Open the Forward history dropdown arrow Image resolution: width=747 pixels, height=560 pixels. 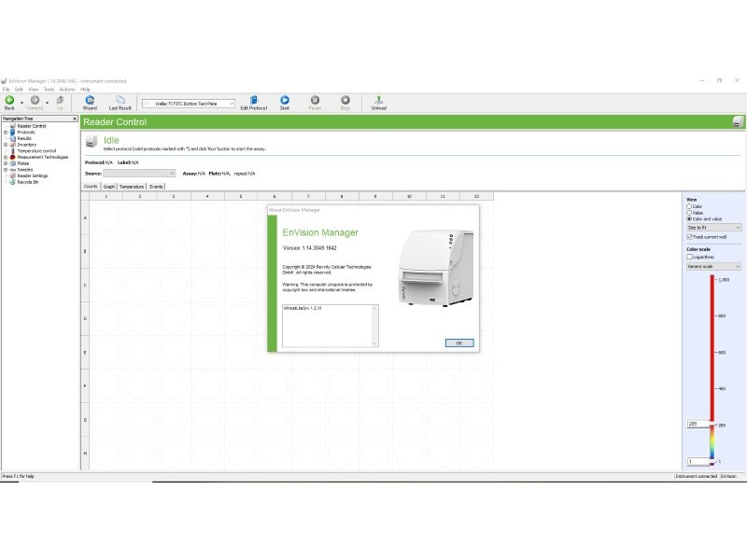click(48, 103)
